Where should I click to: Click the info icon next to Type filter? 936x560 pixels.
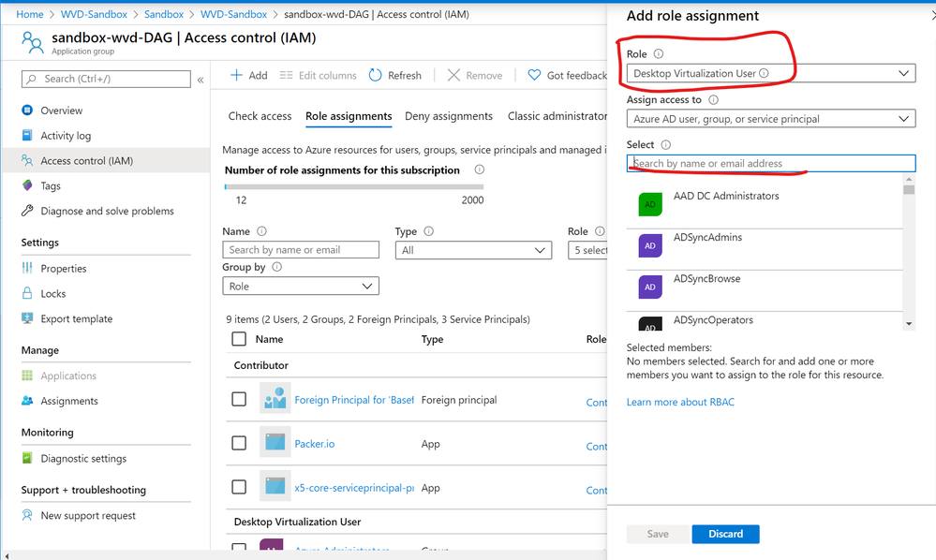[x=428, y=231]
